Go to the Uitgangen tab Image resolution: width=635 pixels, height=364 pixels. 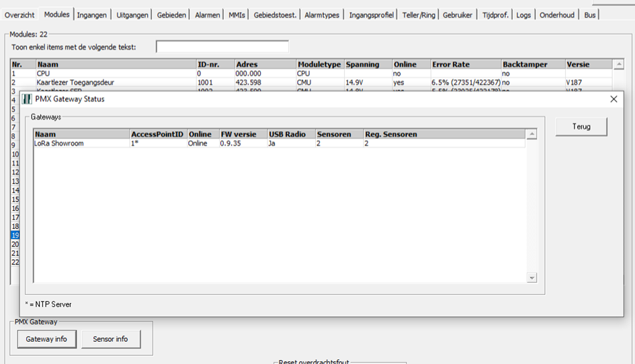tap(132, 15)
